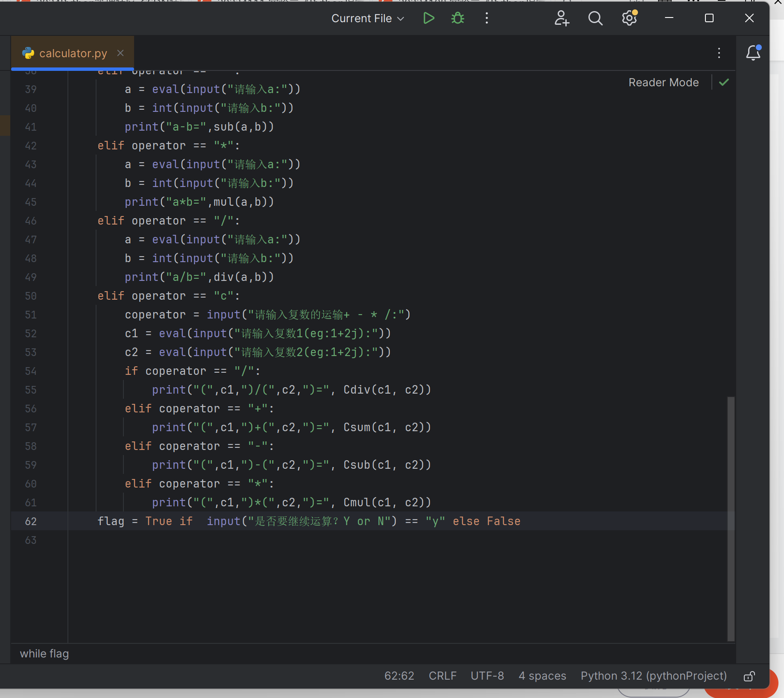The image size is (784, 698).
Task: Close the calculator.py tab
Action: coord(120,53)
